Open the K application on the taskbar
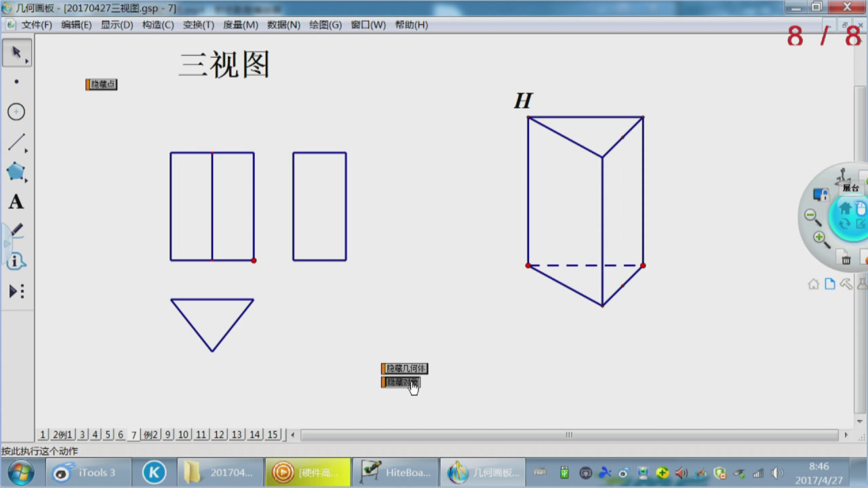The image size is (868, 488). coord(154,472)
